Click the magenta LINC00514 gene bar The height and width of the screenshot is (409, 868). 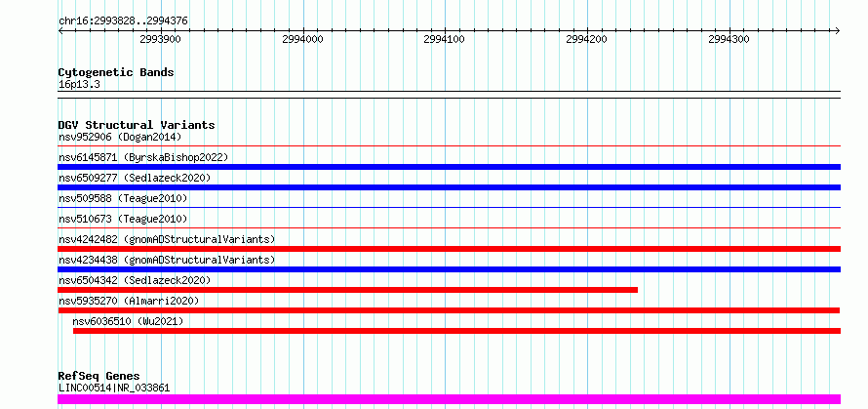point(449,399)
